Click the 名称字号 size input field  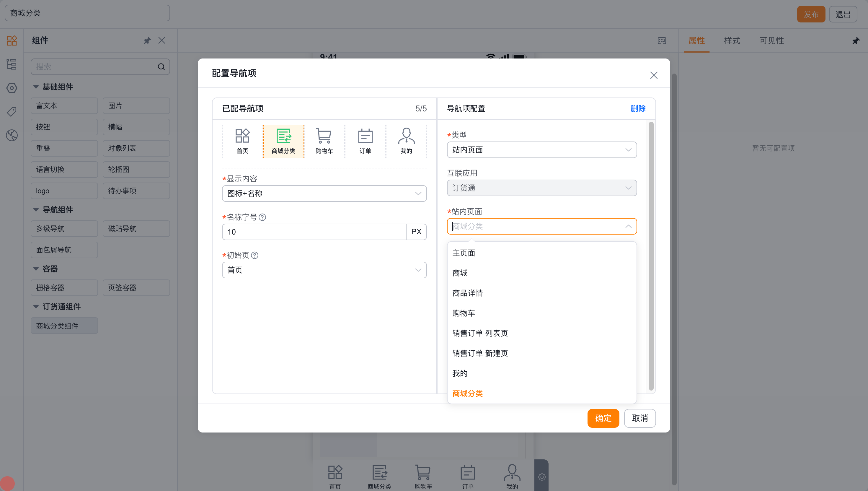coord(314,232)
